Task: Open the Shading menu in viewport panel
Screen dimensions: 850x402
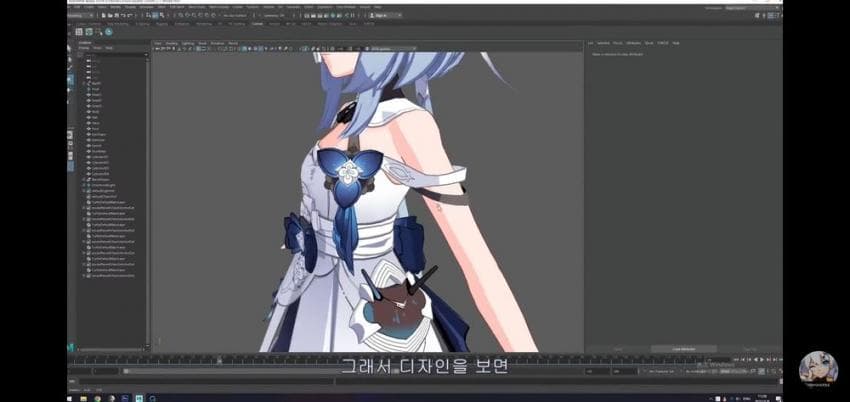Action: click(172, 43)
